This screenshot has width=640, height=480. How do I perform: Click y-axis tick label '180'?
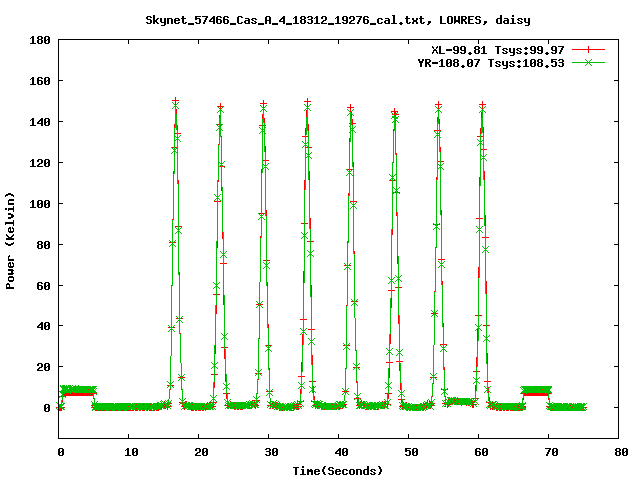pyautogui.click(x=40, y=40)
